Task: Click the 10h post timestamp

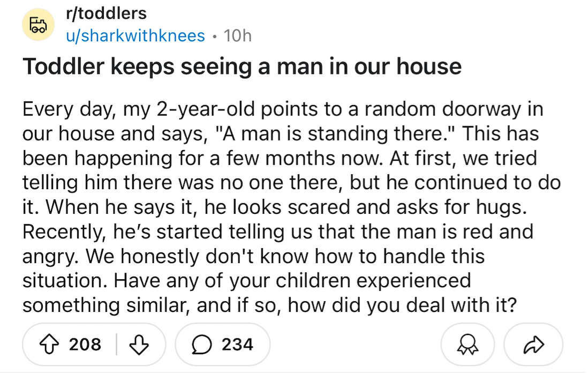Action: (237, 36)
